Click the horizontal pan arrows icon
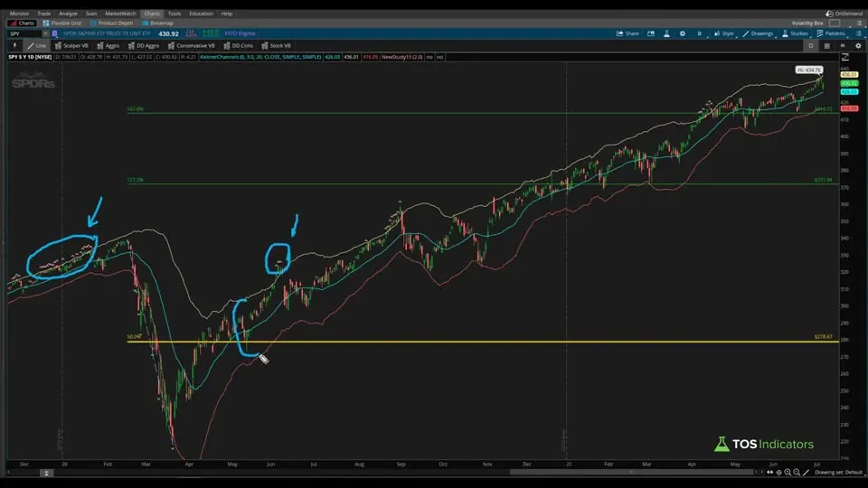868x488 pixels. [770, 473]
